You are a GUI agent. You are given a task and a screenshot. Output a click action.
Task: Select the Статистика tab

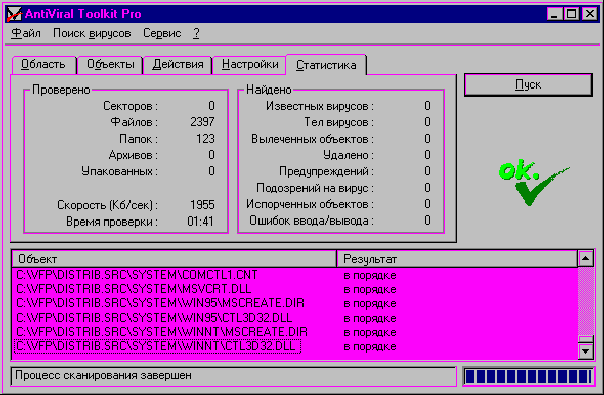pos(326,65)
